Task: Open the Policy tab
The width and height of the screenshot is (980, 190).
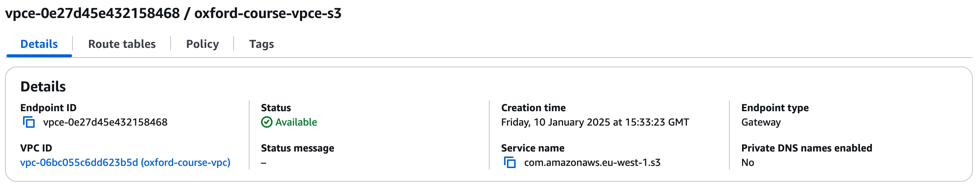Action: point(202,44)
